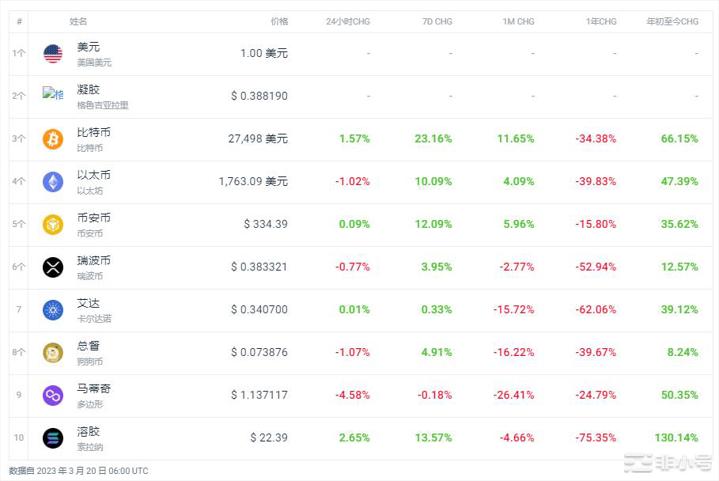Viewport: 719px width, 481px height.
Task: Click Bitcoin's year-to-date 66.15%
Action: point(680,138)
